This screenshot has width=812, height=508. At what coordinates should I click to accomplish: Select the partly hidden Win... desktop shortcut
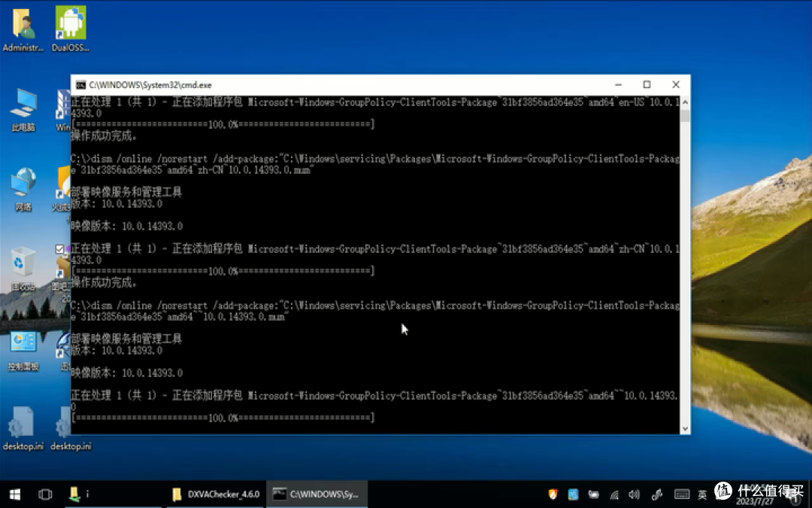click(x=62, y=110)
